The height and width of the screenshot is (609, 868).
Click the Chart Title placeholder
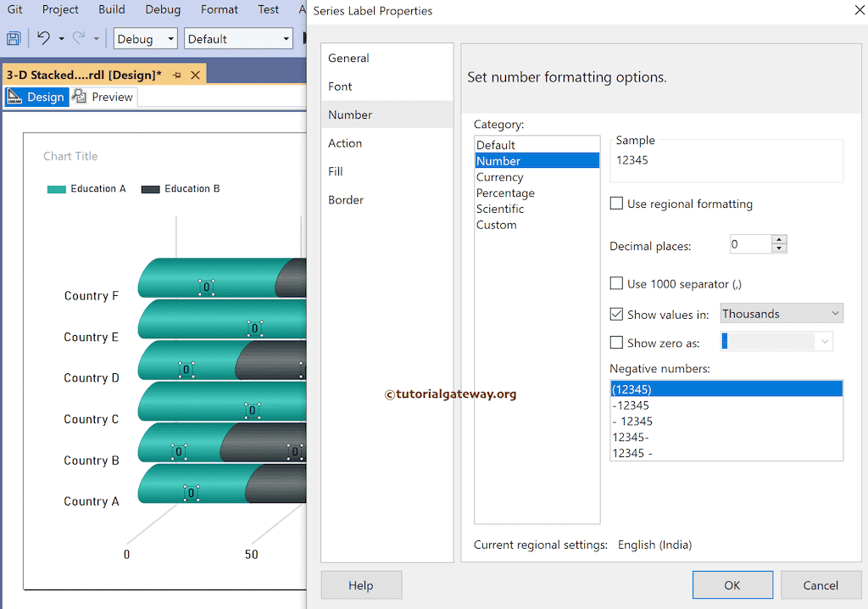(x=70, y=156)
